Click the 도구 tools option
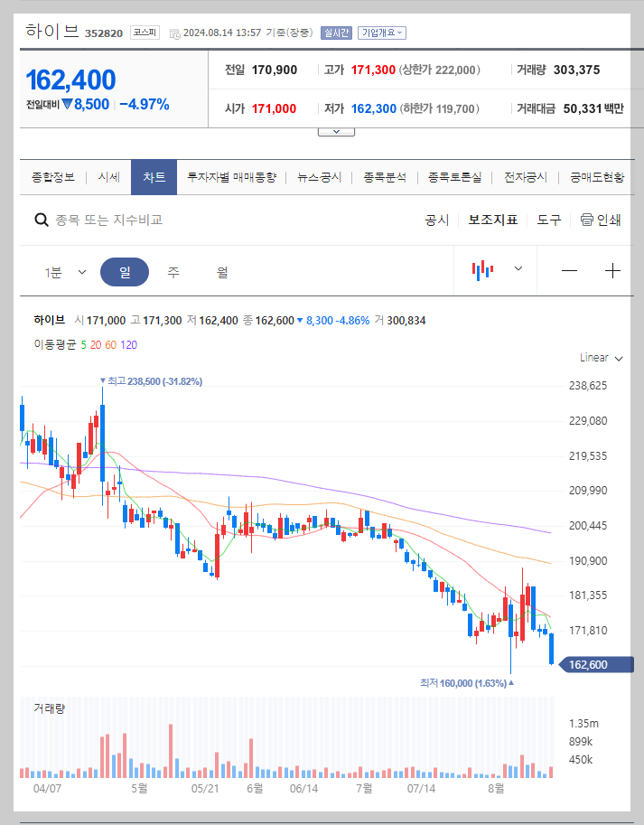The image size is (644, 825). click(547, 220)
